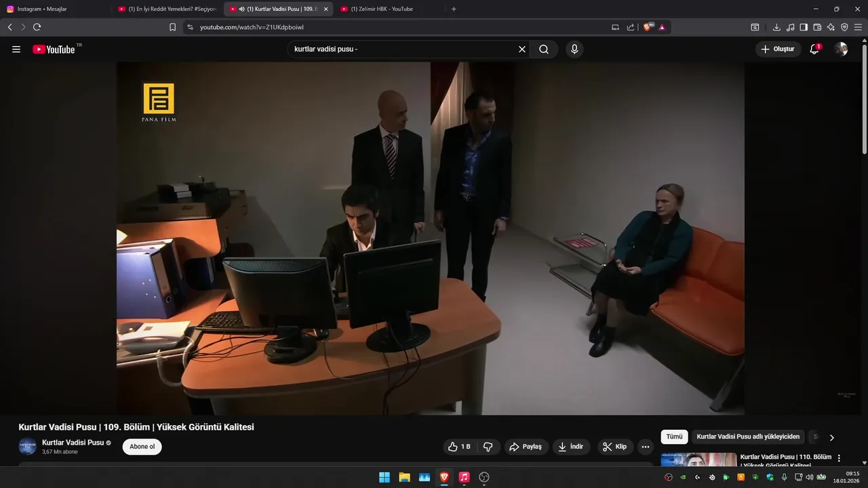This screenshot has width=868, height=488.
Task: Open File Explorer from taskbar
Action: (404, 477)
